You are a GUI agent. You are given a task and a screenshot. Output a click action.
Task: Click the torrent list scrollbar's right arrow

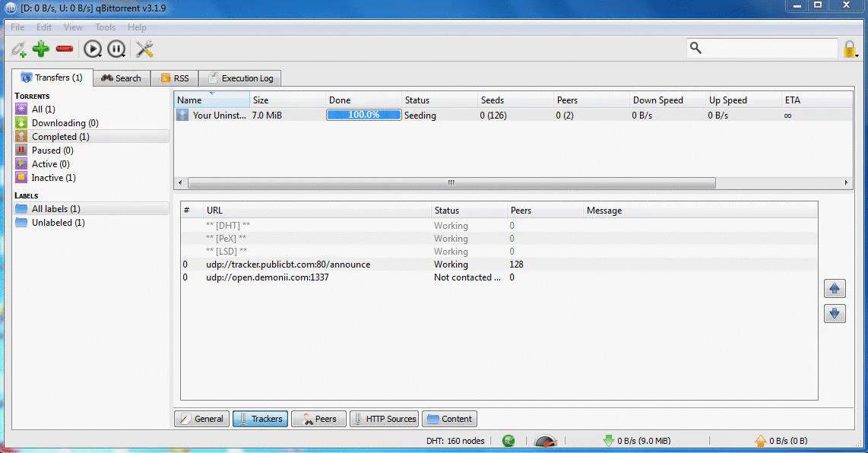tap(847, 182)
